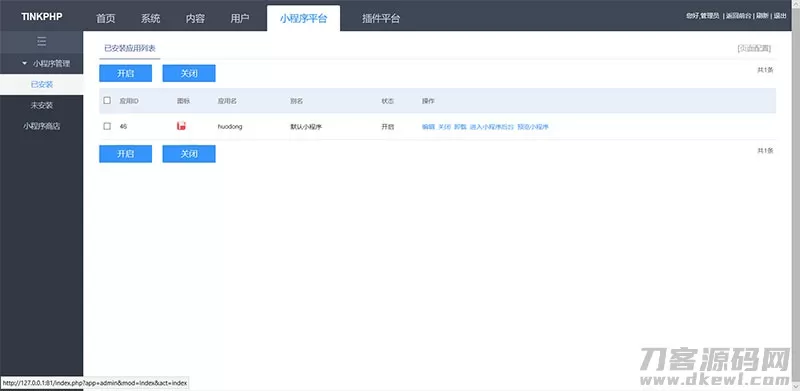
Task: Go to 小程序商店 in sidebar
Action: [x=42, y=126]
